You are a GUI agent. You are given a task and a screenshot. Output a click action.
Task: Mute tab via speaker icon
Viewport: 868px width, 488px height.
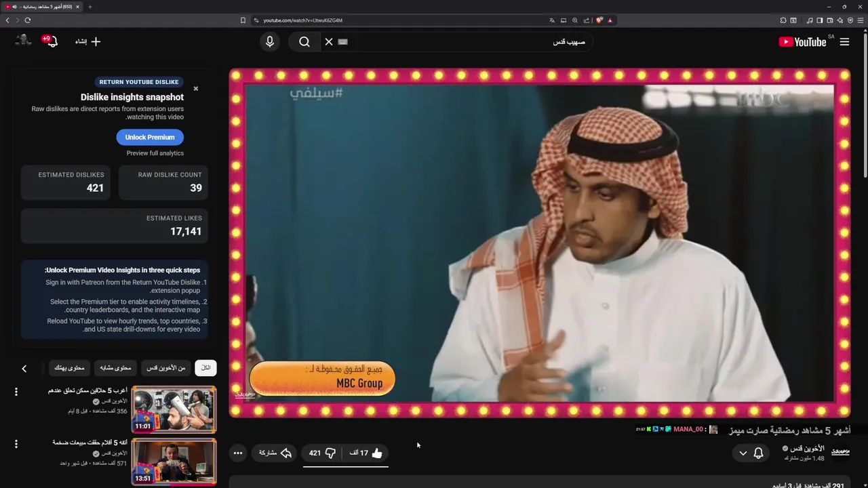tap(14, 7)
